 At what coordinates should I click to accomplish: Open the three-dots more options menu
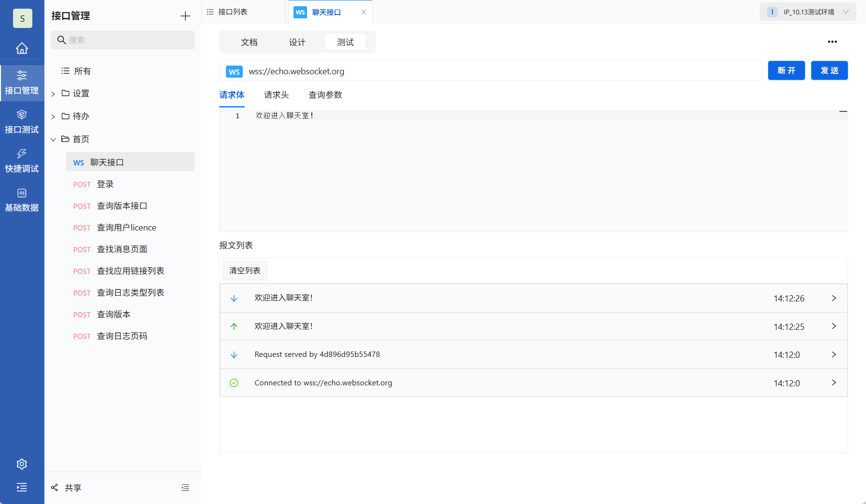pyautogui.click(x=832, y=42)
